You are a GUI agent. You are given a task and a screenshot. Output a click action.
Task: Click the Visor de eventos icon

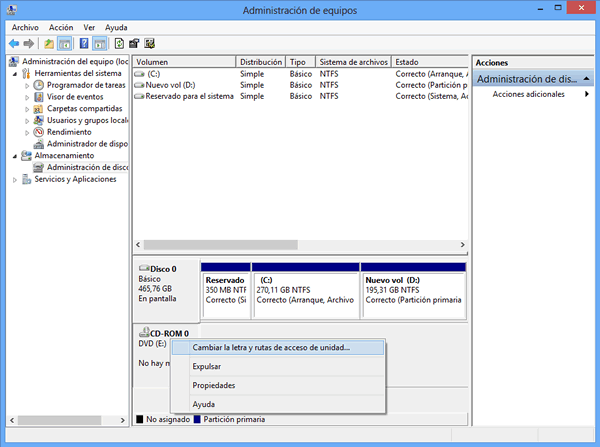point(38,97)
